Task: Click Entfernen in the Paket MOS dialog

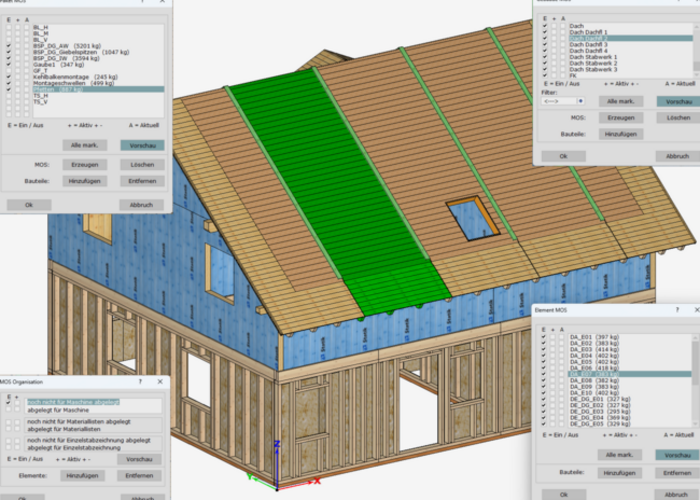Action: 142,181
